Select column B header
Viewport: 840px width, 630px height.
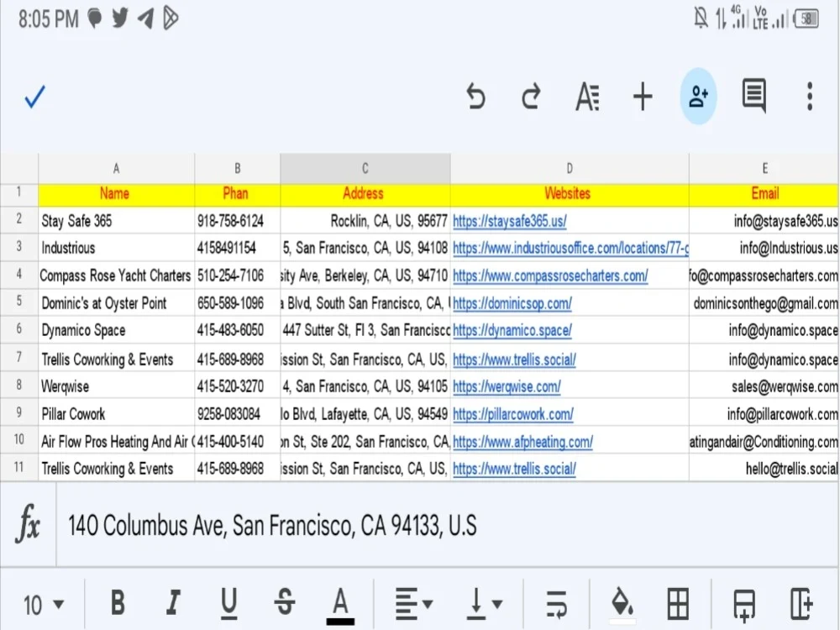[238, 168]
